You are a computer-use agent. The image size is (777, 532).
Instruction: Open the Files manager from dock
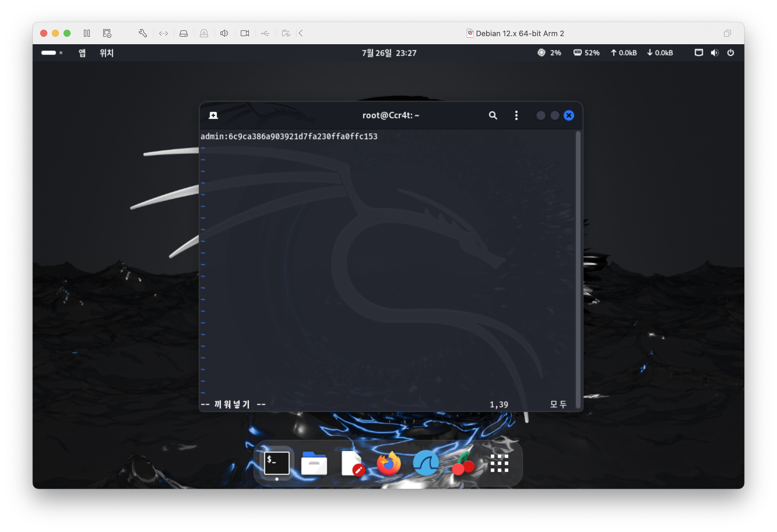pyautogui.click(x=314, y=464)
